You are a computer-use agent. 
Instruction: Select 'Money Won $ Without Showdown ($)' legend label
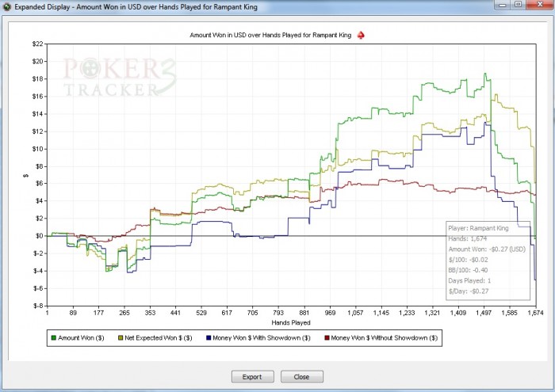[384, 338]
